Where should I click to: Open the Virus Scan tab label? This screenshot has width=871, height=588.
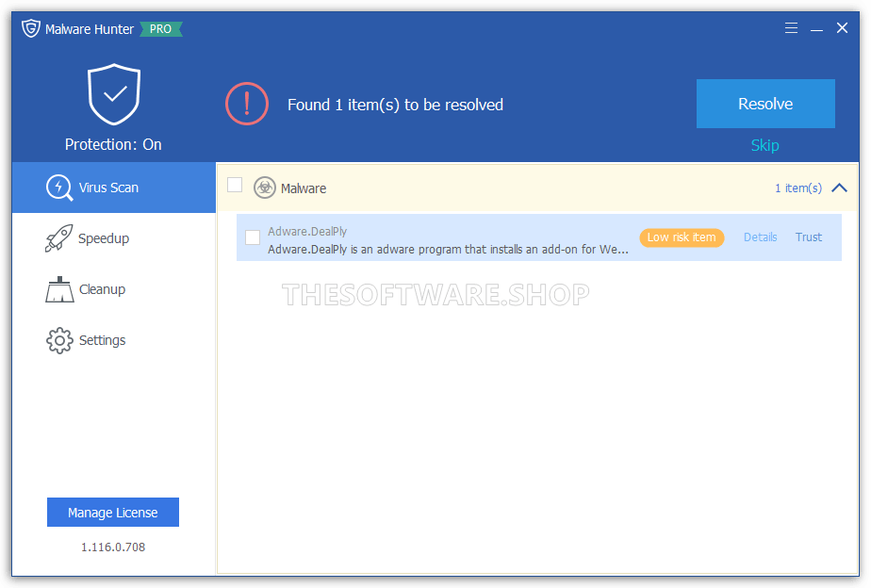pyautogui.click(x=108, y=188)
